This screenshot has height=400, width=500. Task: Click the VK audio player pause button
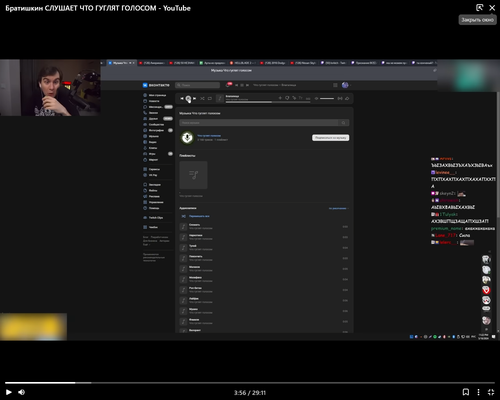tap(188, 98)
